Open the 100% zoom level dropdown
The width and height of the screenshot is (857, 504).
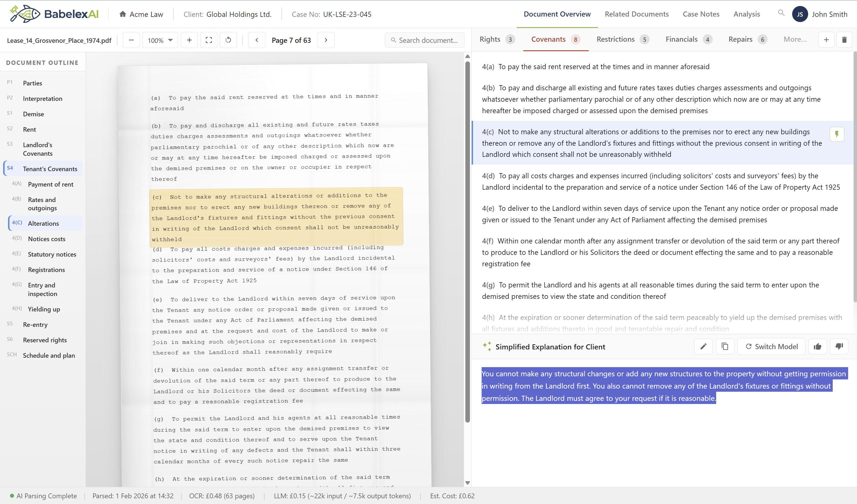(x=160, y=40)
